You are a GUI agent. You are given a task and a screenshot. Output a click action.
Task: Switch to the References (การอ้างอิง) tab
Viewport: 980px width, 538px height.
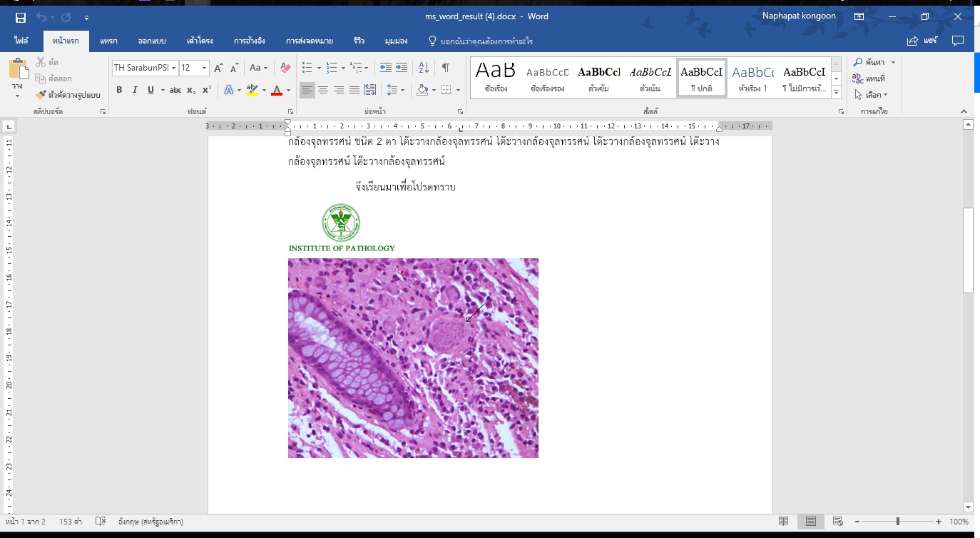(250, 41)
